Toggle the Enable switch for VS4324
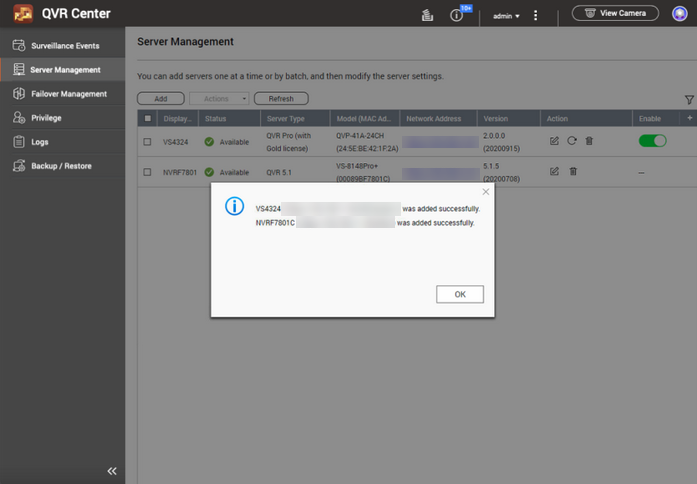The image size is (697, 484). coord(652,141)
